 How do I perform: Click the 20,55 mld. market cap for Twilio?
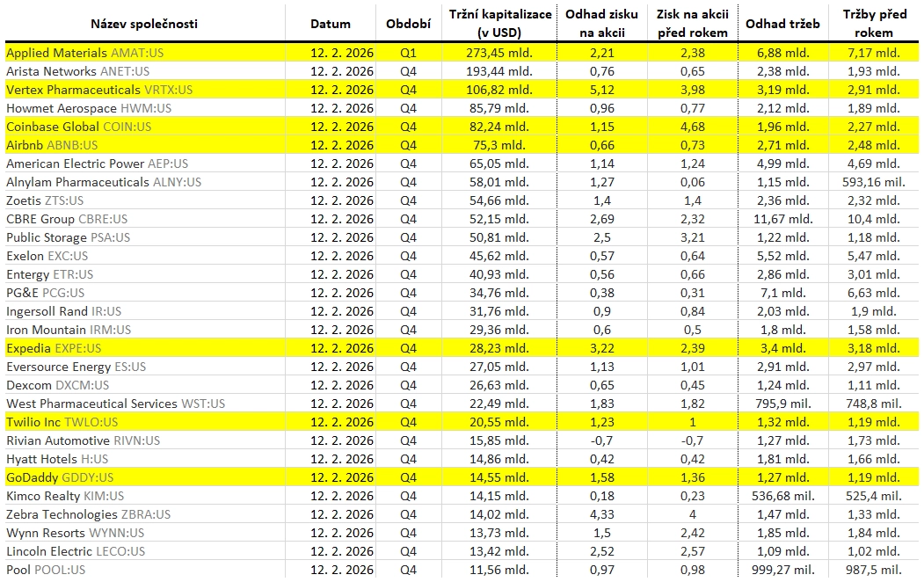point(499,422)
